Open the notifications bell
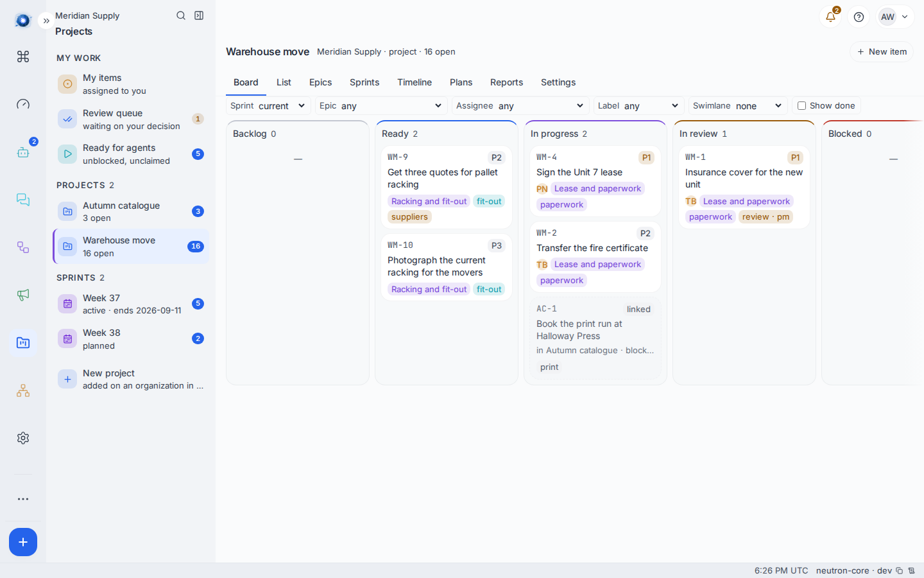Image resolution: width=924 pixels, height=578 pixels. [830, 17]
